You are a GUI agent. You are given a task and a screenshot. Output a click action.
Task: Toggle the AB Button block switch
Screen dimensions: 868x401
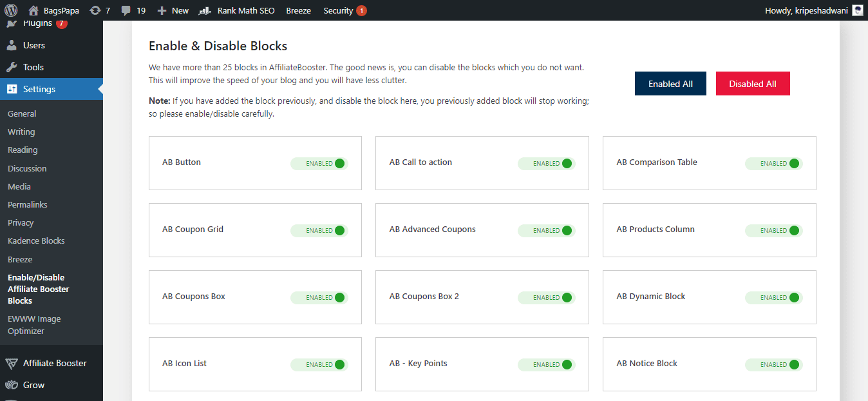point(319,163)
